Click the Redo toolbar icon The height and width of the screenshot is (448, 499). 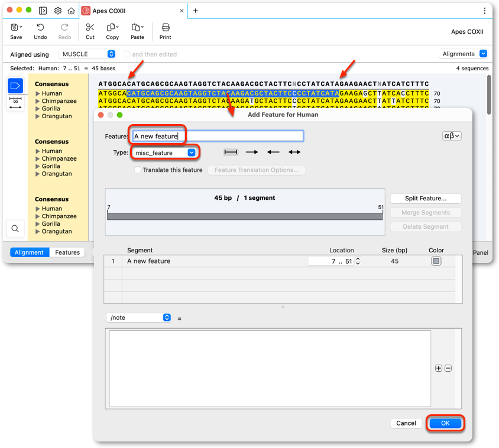point(64,28)
